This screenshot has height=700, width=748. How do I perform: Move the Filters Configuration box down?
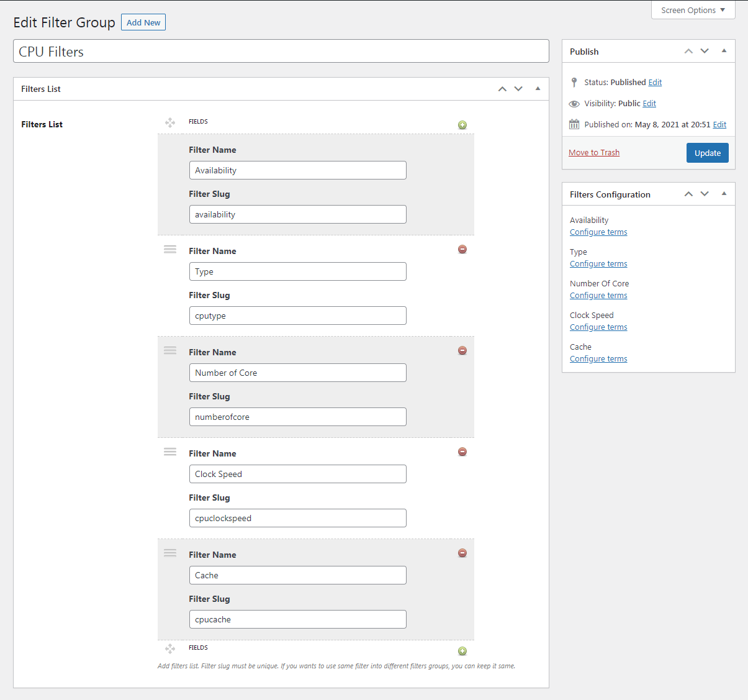(x=705, y=194)
